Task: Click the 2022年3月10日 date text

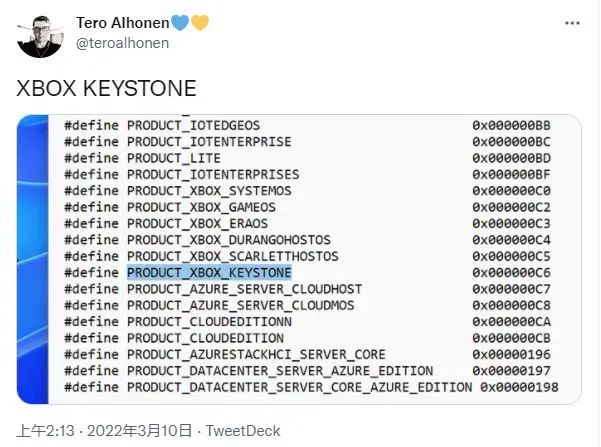Action: pos(139,430)
